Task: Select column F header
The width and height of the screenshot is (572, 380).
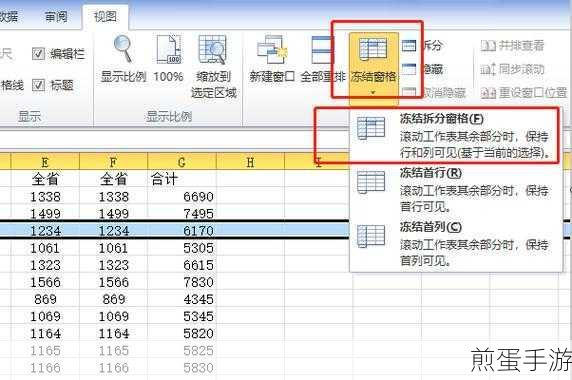Action: pos(113,161)
